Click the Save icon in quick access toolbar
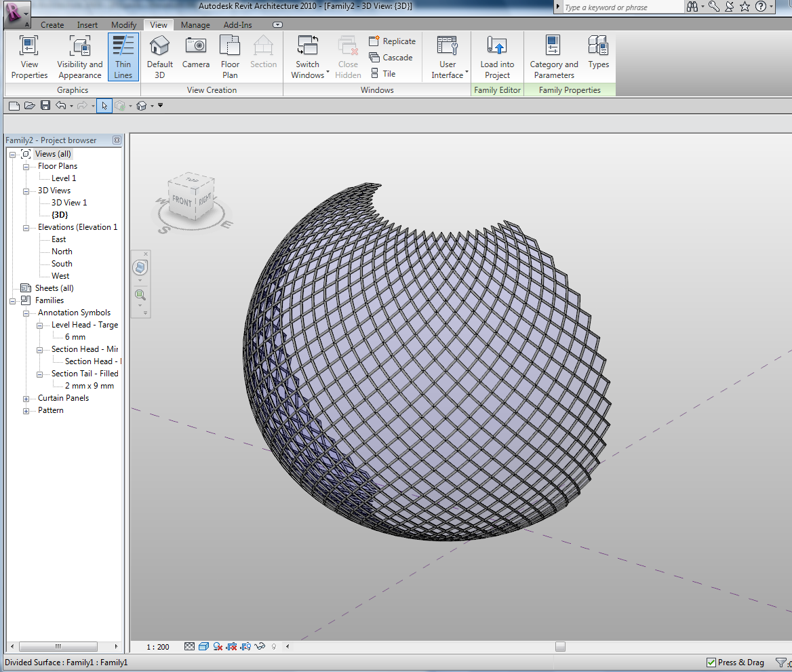Viewport: 792px width, 672px height. [45, 105]
